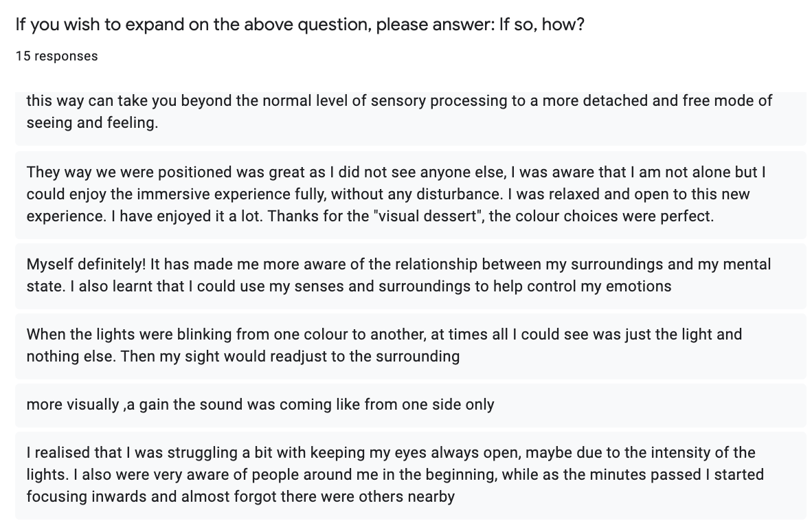
Task: Select the response starting "more visually"
Action: [x=260, y=404]
